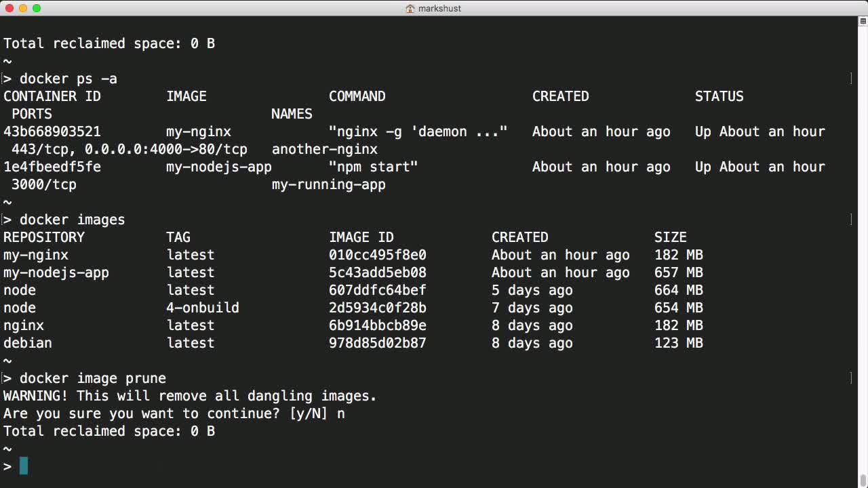
Task: Click the TAG column header
Action: (x=178, y=237)
